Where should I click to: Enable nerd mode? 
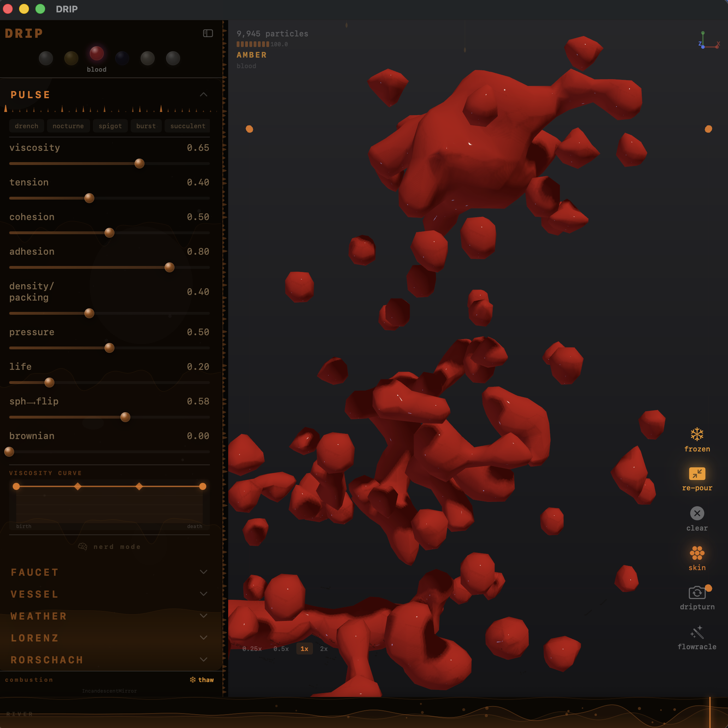109,546
